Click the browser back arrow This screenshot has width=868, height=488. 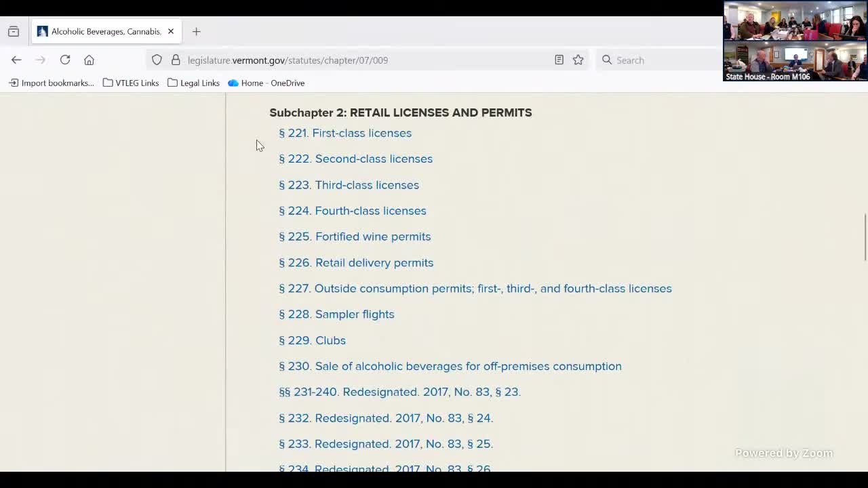click(x=16, y=60)
